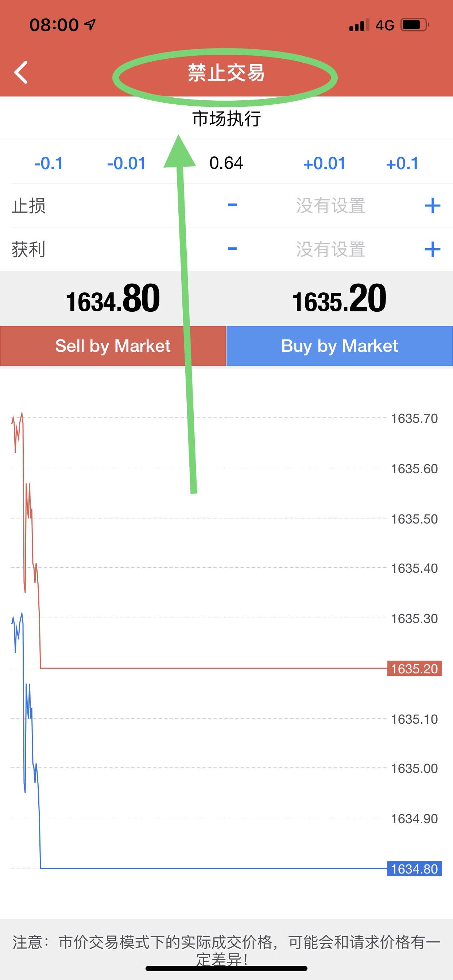Tap the blue 1634.80 price marker

click(x=415, y=868)
